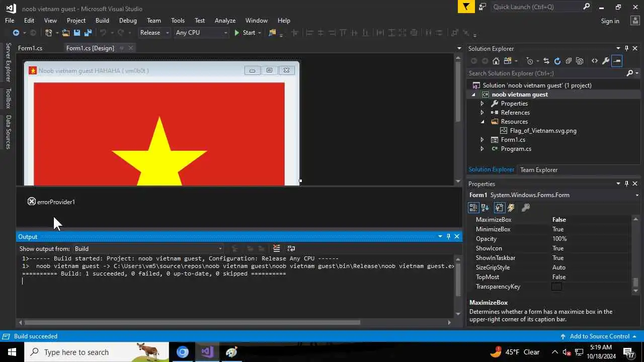The image size is (644, 362).
Task: Select the MaximizeBox False value
Action: (559, 220)
